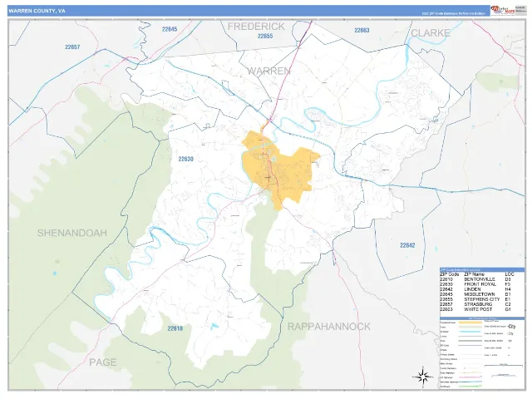Image resolution: width=532 pixels, height=399 pixels.
Task: Select the WARREN county label
Action: pyautogui.click(x=269, y=71)
